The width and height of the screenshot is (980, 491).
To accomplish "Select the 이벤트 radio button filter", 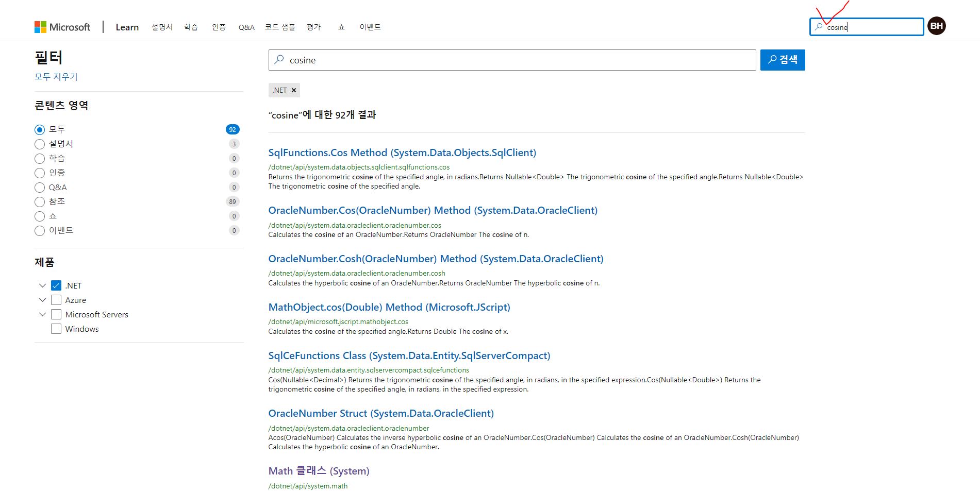I will tap(40, 230).
